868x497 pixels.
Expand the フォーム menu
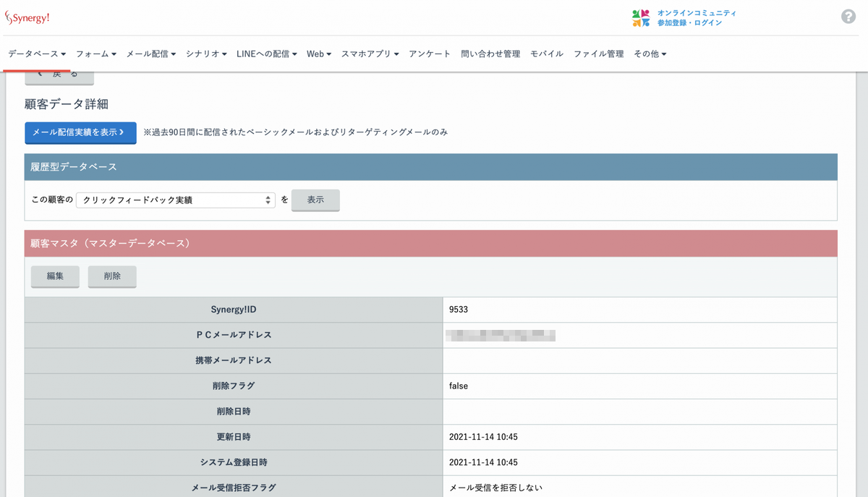point(93,53)
